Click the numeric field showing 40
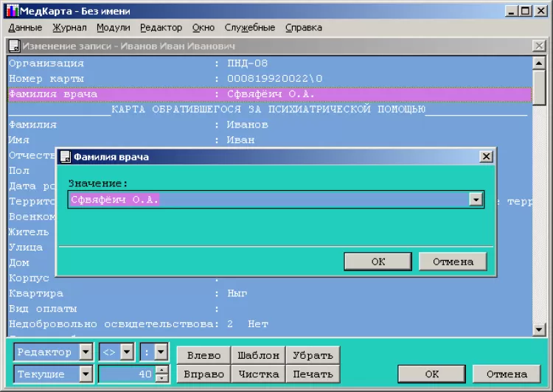Image resolution: width=553 pixels, height=392 pixels. (x=127, y=374)
